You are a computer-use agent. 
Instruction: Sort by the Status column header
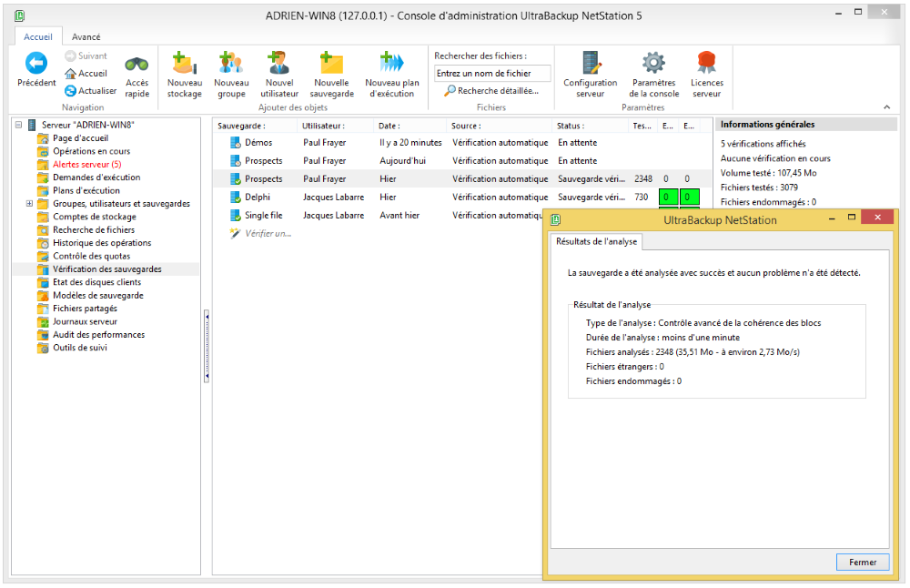pos(590,126)
